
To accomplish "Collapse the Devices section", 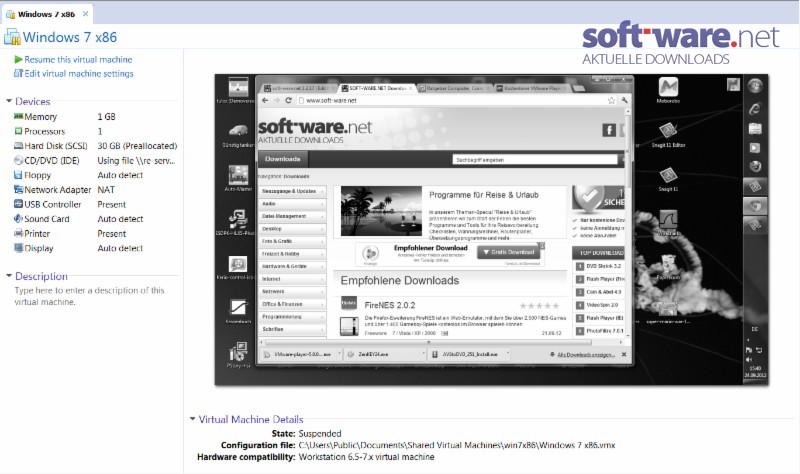I will (x=9, y=101).
